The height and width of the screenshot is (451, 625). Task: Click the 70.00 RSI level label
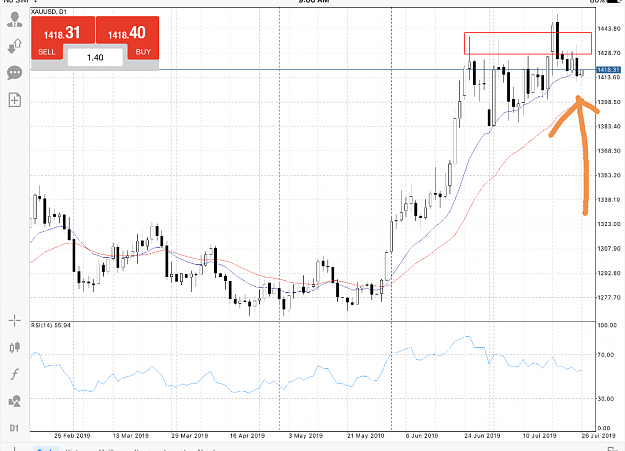(606, 354)
